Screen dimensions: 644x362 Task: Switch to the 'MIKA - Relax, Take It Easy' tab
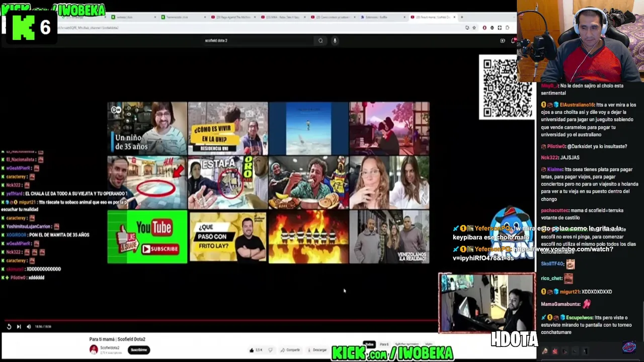click(x=283, y=17)
